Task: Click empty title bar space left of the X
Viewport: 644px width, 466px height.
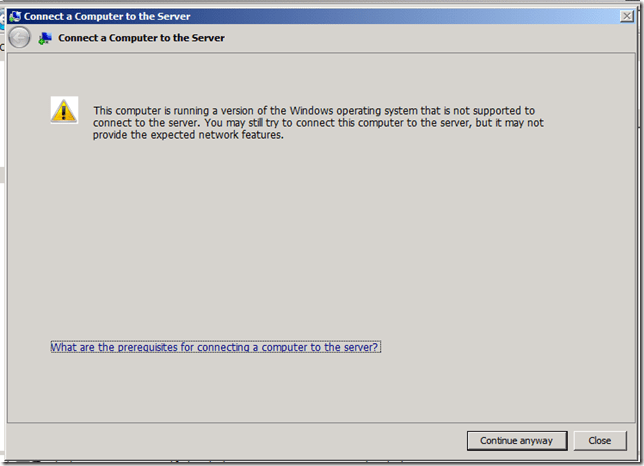Action: click(400, 16)
